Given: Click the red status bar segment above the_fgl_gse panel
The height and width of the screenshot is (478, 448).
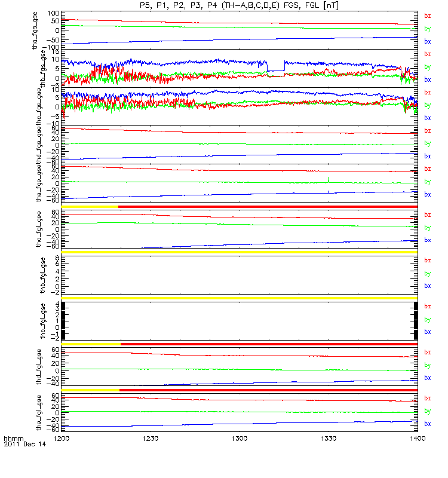Looking at the screenshot, I should coord(268,390).
